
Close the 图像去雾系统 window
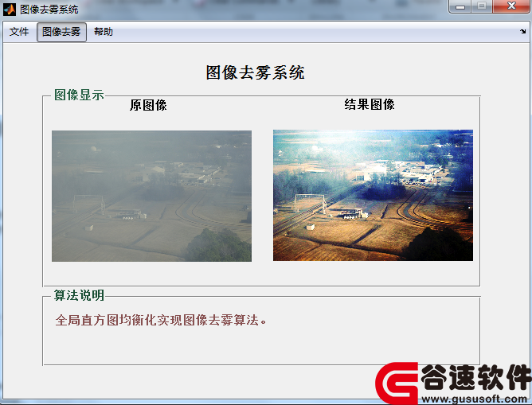(x=511, y=6)
